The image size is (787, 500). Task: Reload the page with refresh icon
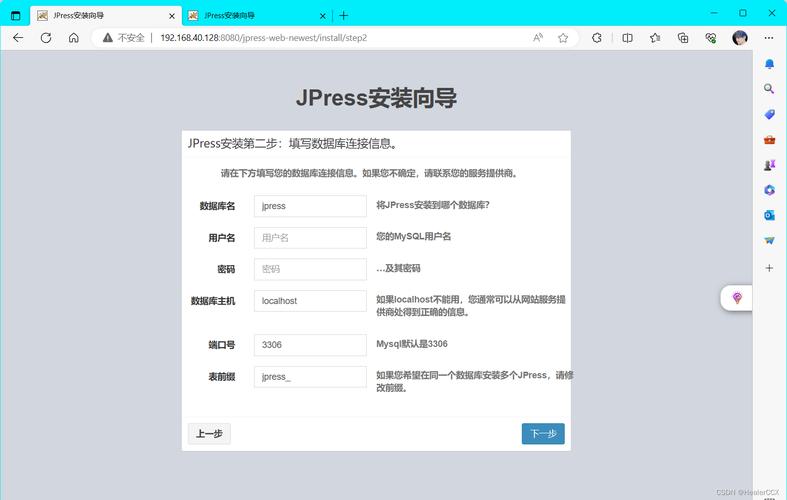(46, 38)
